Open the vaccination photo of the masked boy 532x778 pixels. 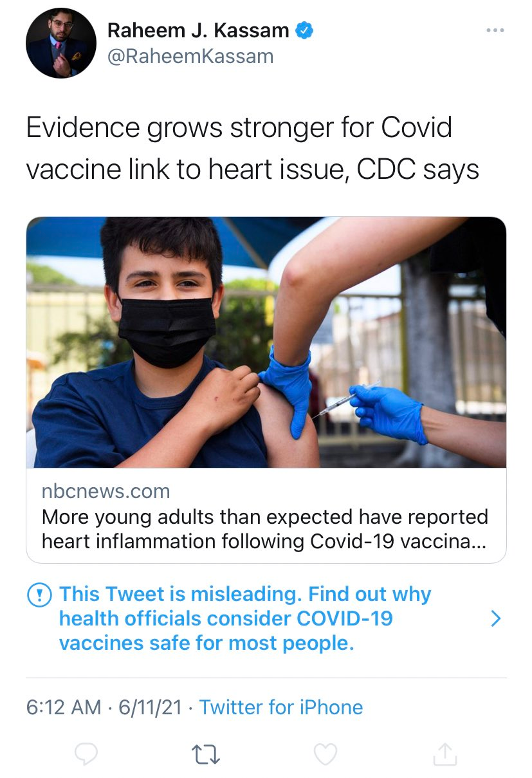tap(266, 342)
